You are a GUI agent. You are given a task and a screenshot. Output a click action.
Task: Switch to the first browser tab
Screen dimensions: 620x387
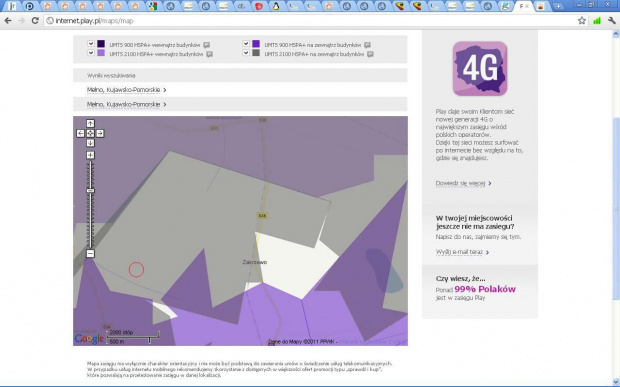(12, 6)
